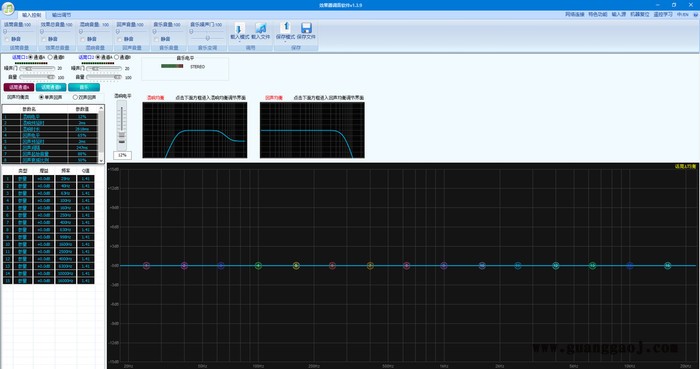The width and height of the screenshot is (700, 369).
Task: Open Load Mode dropdown arrow below icon
Action: pos(239,41)
